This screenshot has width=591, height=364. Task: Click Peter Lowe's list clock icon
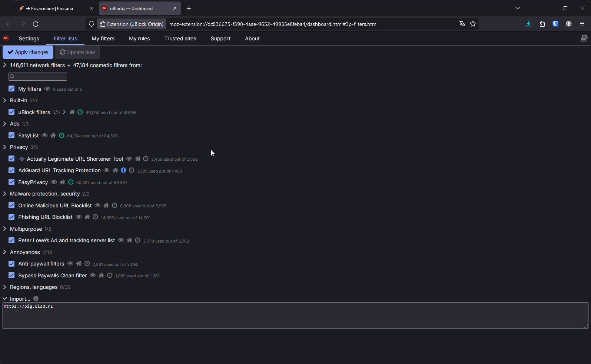pyautogui.click(x=137, y=240)
